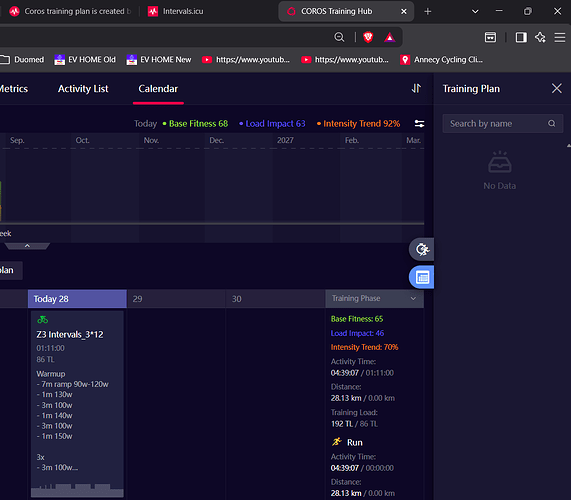The height and width of the screenshot is (500, 571).
Task: Click the Oct. month on timeline
Action: tap(82, 141)
